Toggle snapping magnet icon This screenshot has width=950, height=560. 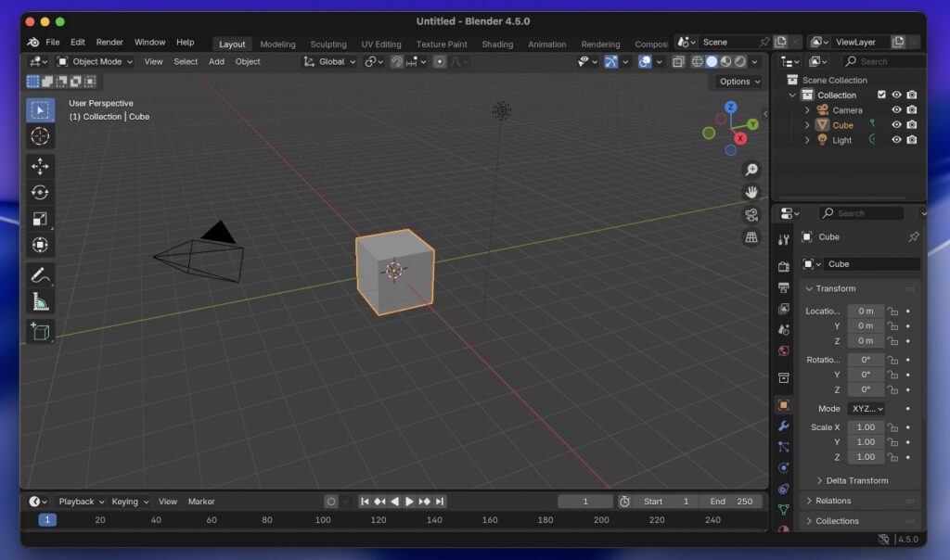pos(396,62)
